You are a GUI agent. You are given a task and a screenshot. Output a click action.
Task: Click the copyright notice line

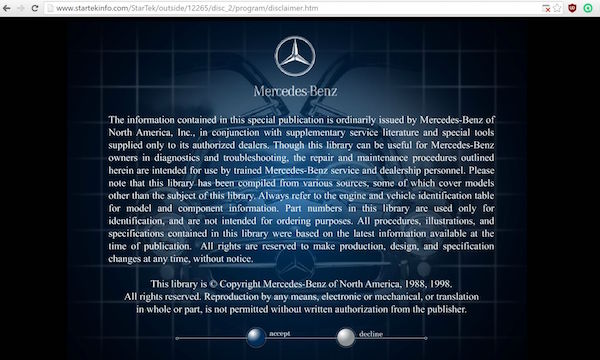click(x=301, y=284)
